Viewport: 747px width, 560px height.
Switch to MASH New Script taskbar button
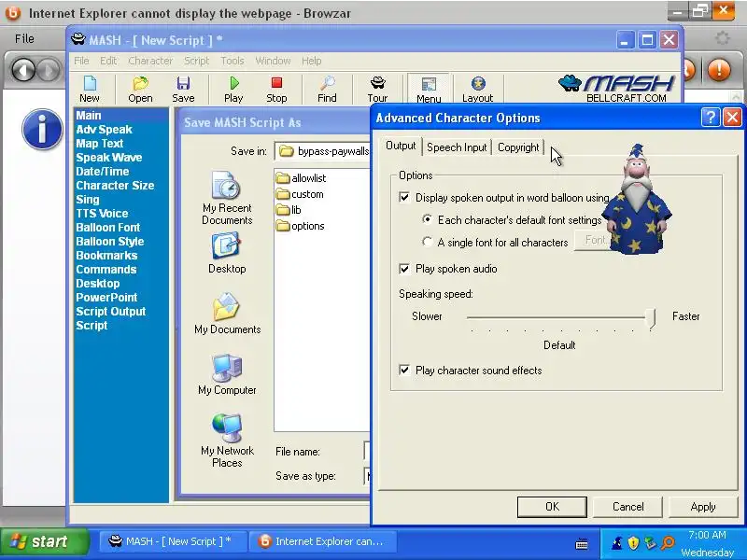[x=173, y=541]
